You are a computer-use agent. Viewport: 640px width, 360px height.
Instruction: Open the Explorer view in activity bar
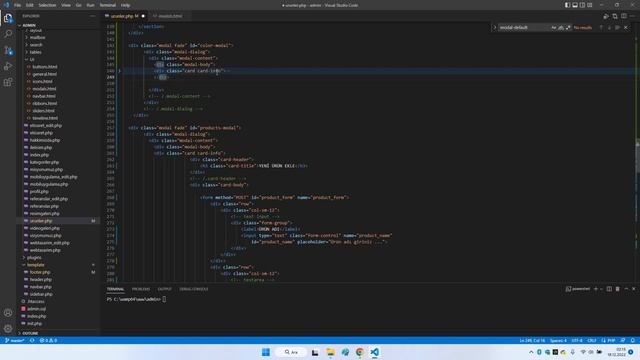point(8,18)
